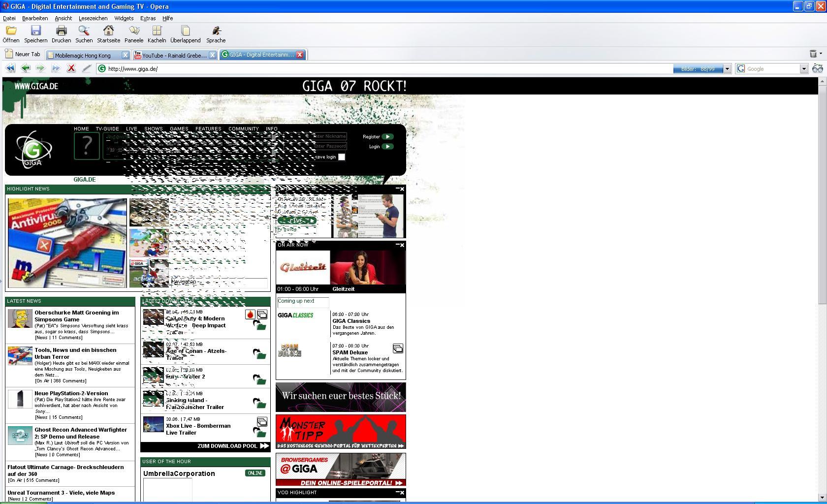The image size is (827, 504).
Task: Expand the trash can dropdown arrow
Action: pyautogui.click(x=820, y=54)
